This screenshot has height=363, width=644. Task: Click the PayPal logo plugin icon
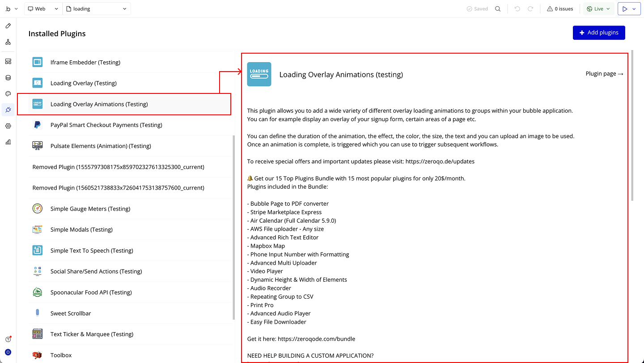[38, 125]
